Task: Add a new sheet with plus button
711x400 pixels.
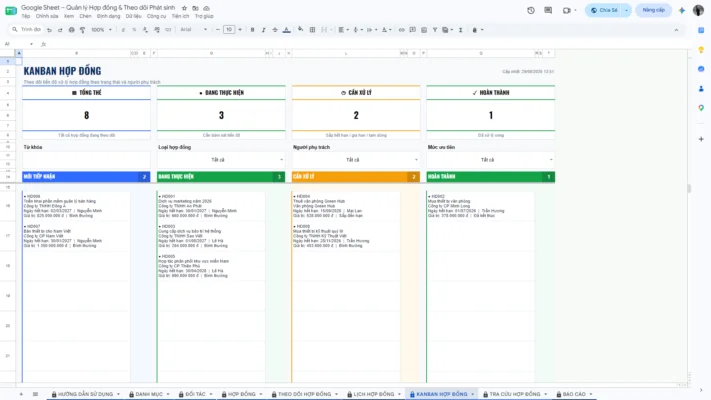Action: pos(21,394)
